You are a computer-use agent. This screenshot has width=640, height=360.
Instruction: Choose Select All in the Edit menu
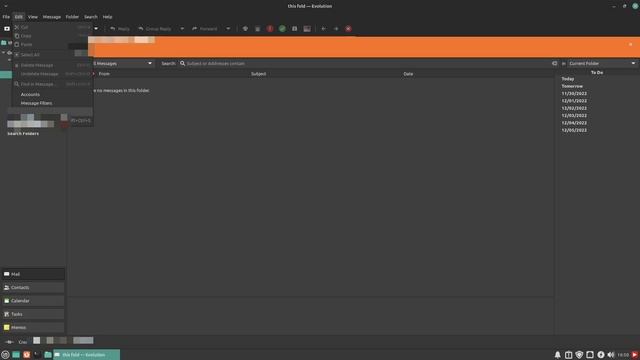coord(52,55)
